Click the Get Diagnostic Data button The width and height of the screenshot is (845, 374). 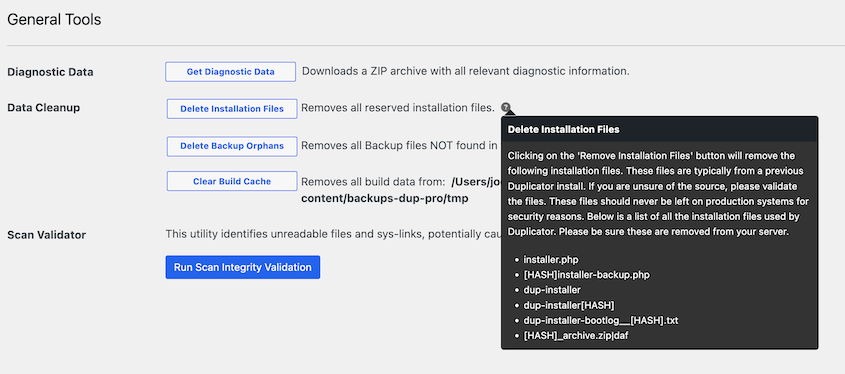pos(231,72)
